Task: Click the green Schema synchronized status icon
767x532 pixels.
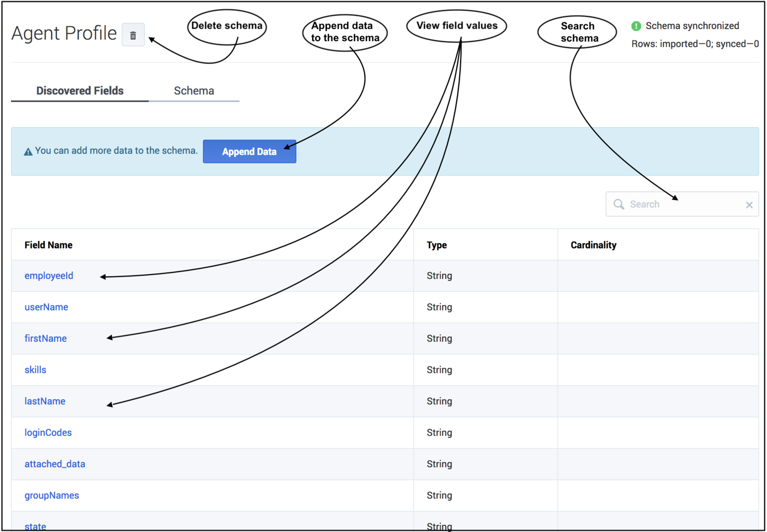Action: (636, 26)
